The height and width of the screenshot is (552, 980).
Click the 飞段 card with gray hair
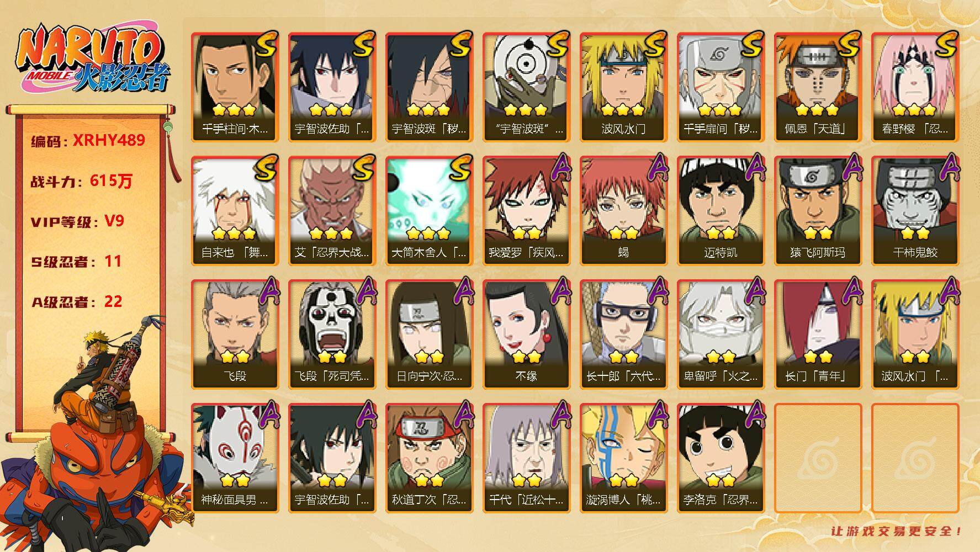(x=235, y=334)
